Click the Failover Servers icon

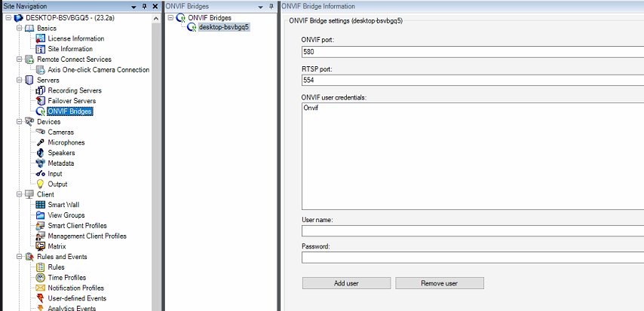tap(41, 101)
